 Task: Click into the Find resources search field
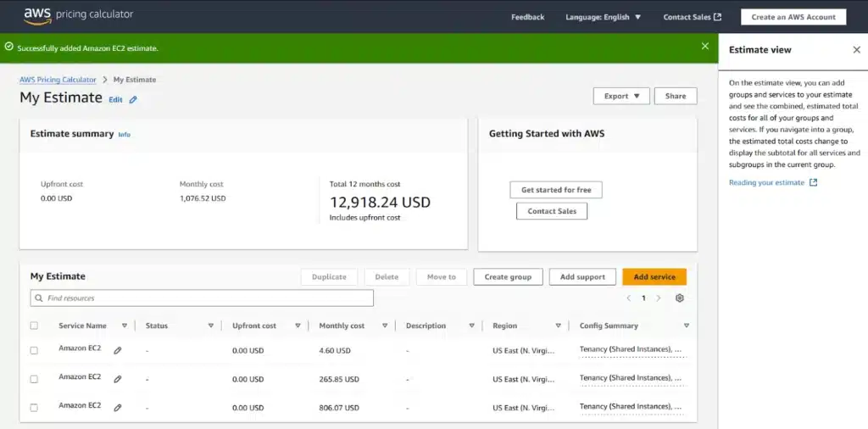tap(202, 298)
